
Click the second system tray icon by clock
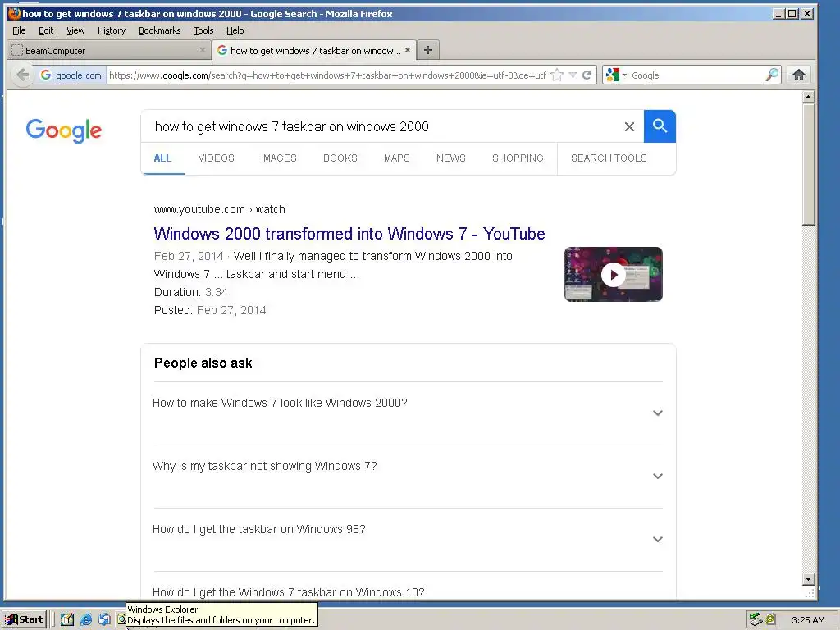(770, 619)
